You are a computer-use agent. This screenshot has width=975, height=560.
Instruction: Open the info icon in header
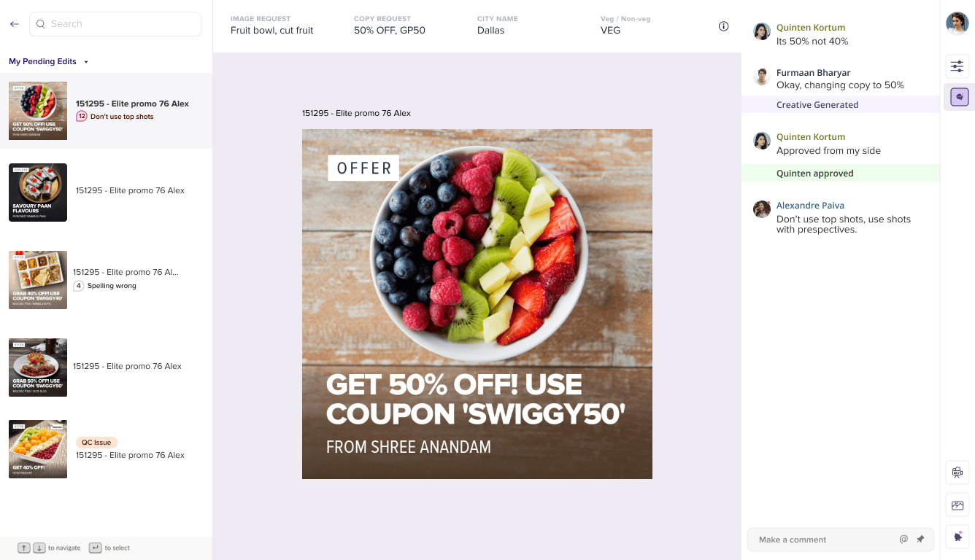point(723,26)
